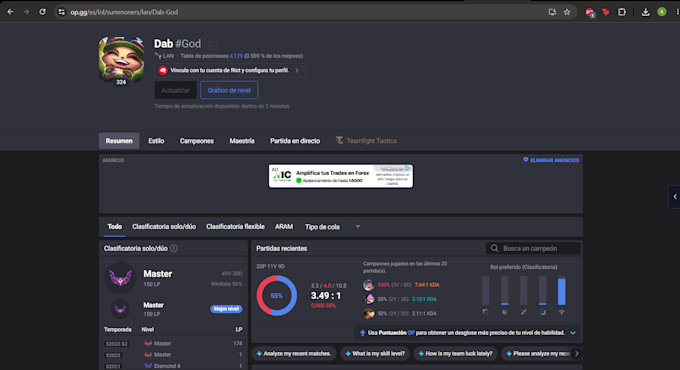This screenshot has width=680, height=370.
Task: Click the tall Support role bar
Action: point(562,291)
